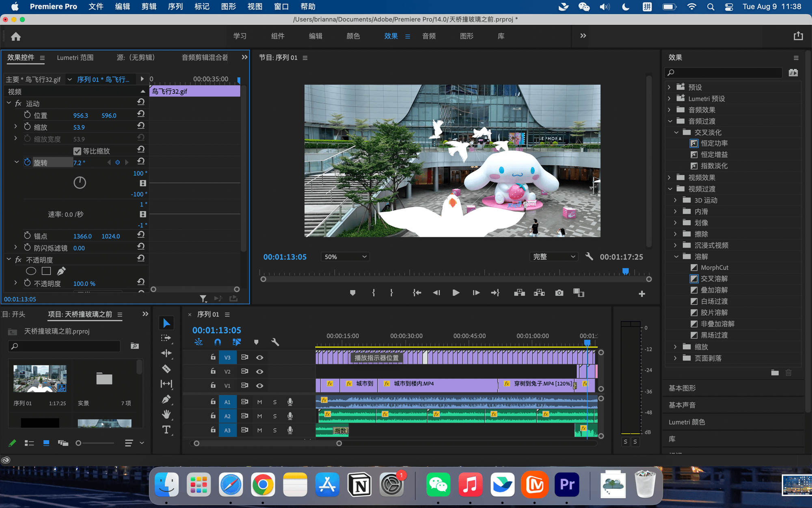Click the program monitor playhead scrubber
The image size is (812, 508).
[x=626, y=271]
